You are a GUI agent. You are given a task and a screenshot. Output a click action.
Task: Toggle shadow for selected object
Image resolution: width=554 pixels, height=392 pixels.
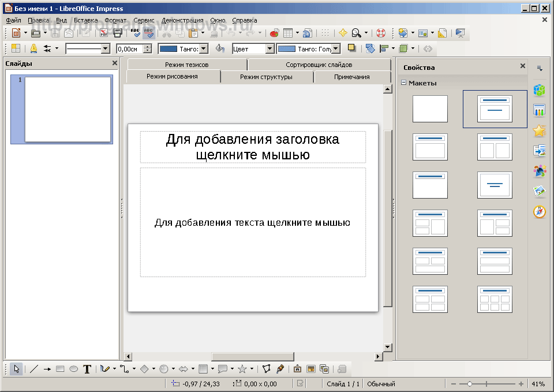coord(351,48)
